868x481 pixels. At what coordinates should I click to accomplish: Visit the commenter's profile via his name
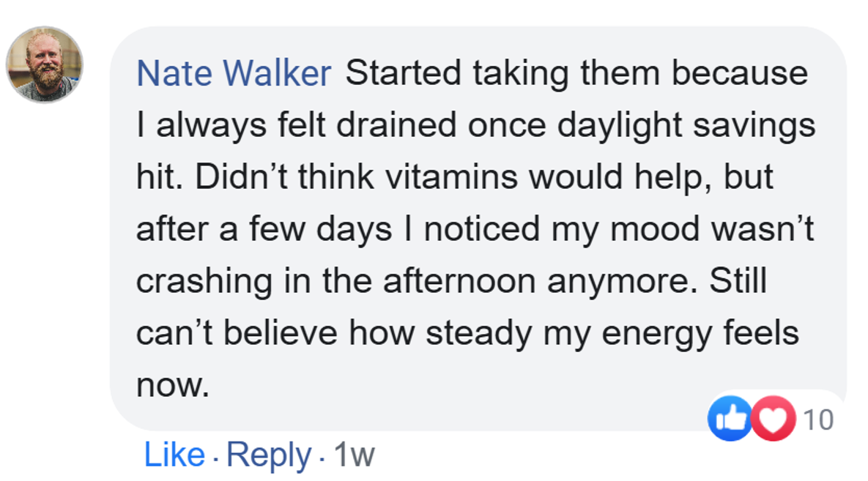(234, 74)
